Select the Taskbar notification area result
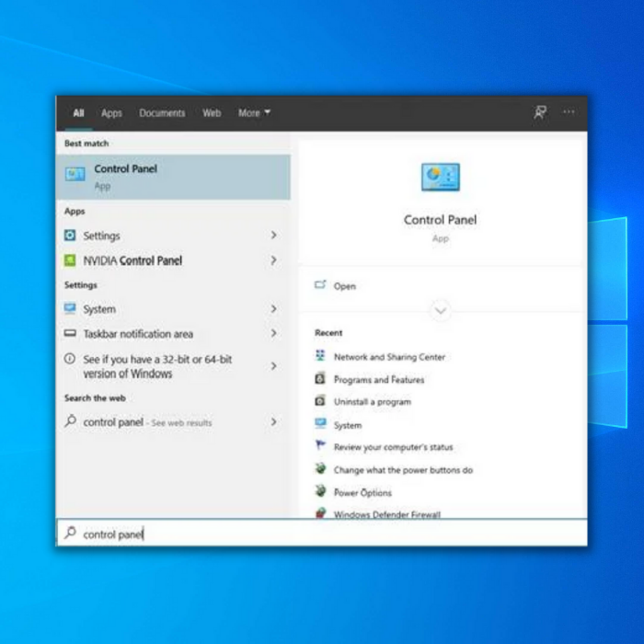 pyautogui.click(x=173, y=333)
